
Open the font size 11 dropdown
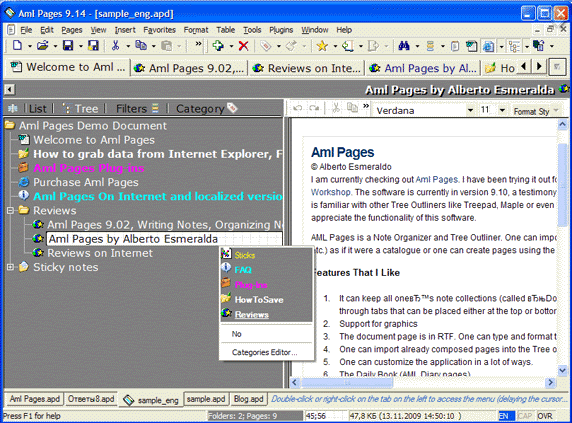502,110
